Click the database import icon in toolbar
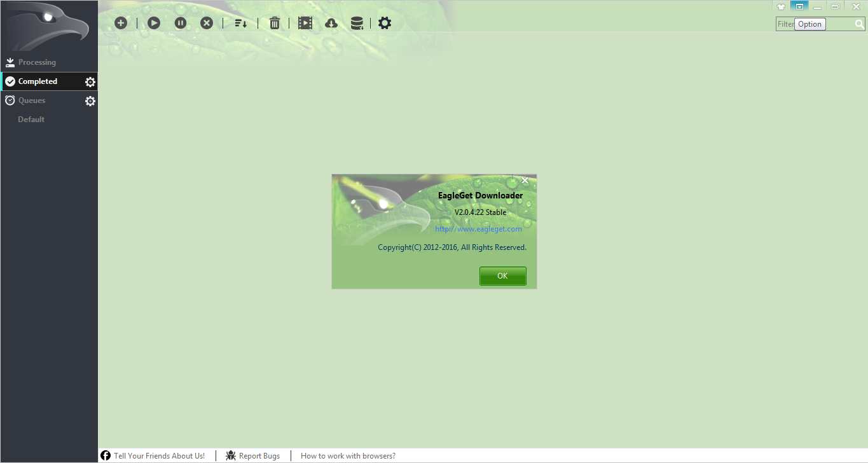 [357, 23]
